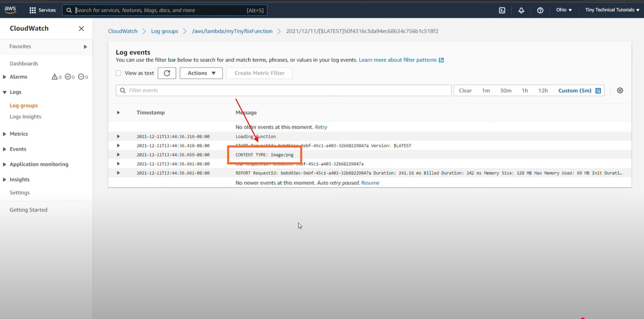Launch CloudShell from the top bar
644x319 pixels.
pos(502,10)
